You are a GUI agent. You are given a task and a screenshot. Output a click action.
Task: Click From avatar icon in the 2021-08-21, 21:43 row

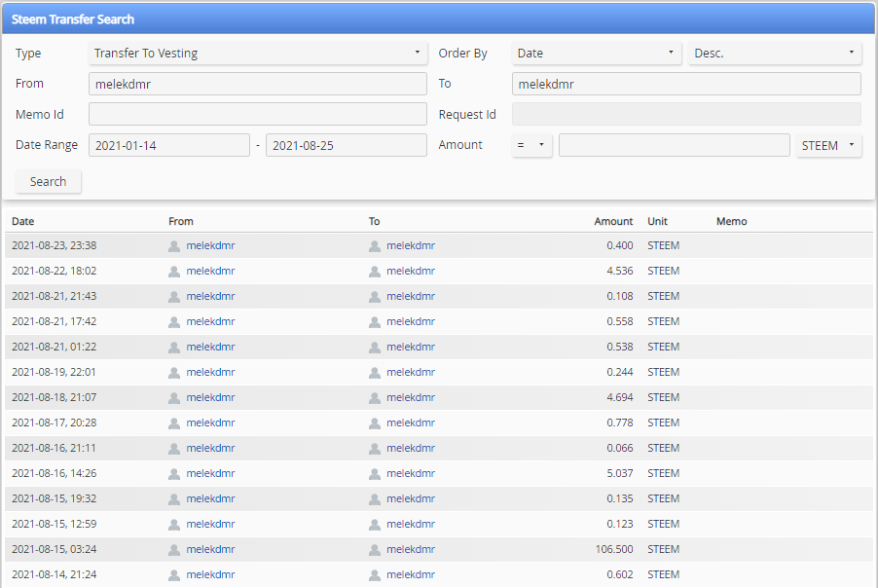174,296
